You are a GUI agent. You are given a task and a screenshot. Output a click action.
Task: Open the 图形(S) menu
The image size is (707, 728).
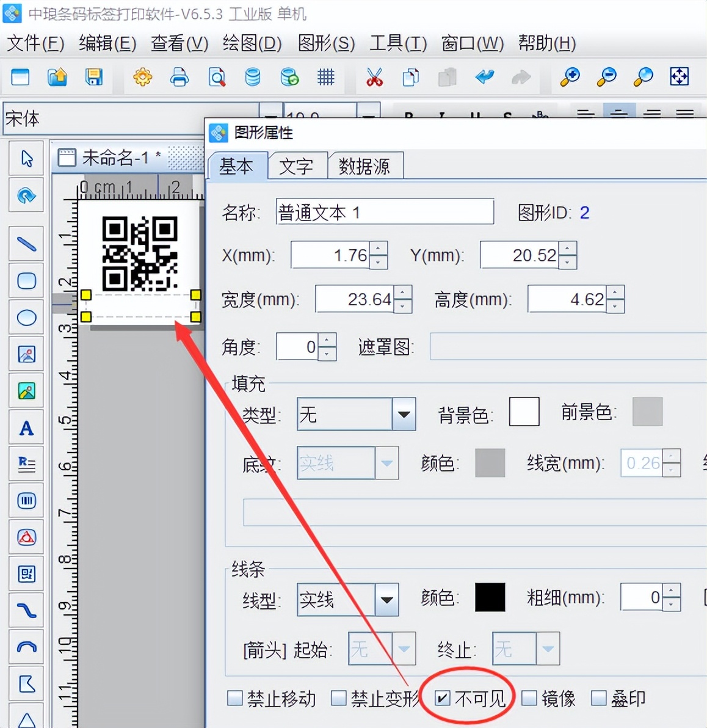(x=326, y=43)
